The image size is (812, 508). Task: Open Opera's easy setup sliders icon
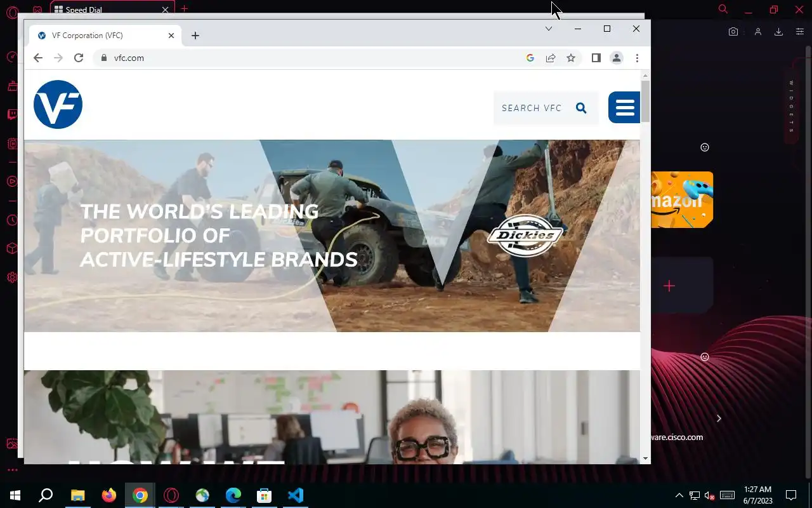pos(800,32)
